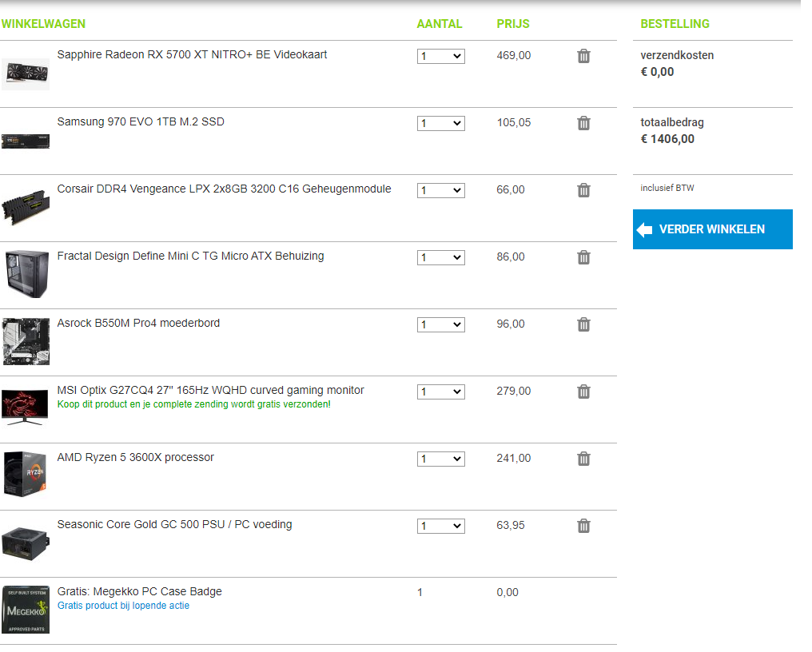Screen dimensions: 812x652
Task: Open quantity dropdown for Sapphire Radeon videokaart
Action: click(440, 56)
